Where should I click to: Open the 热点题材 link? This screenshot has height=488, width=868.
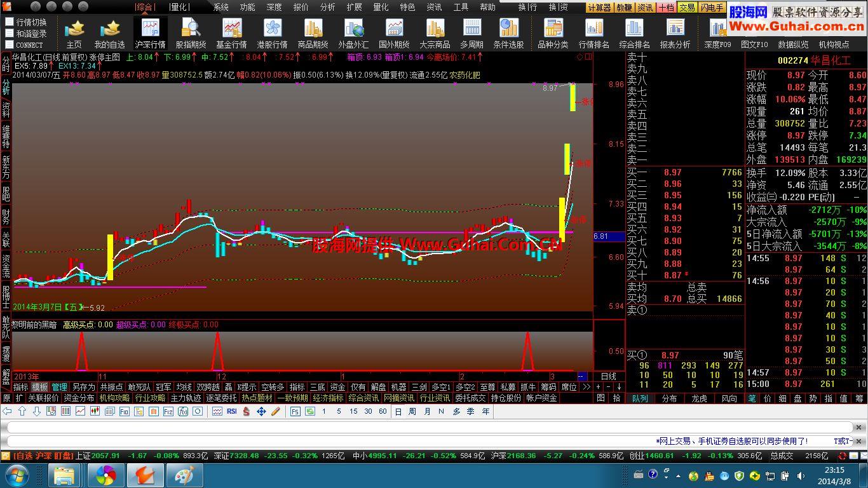257,398
